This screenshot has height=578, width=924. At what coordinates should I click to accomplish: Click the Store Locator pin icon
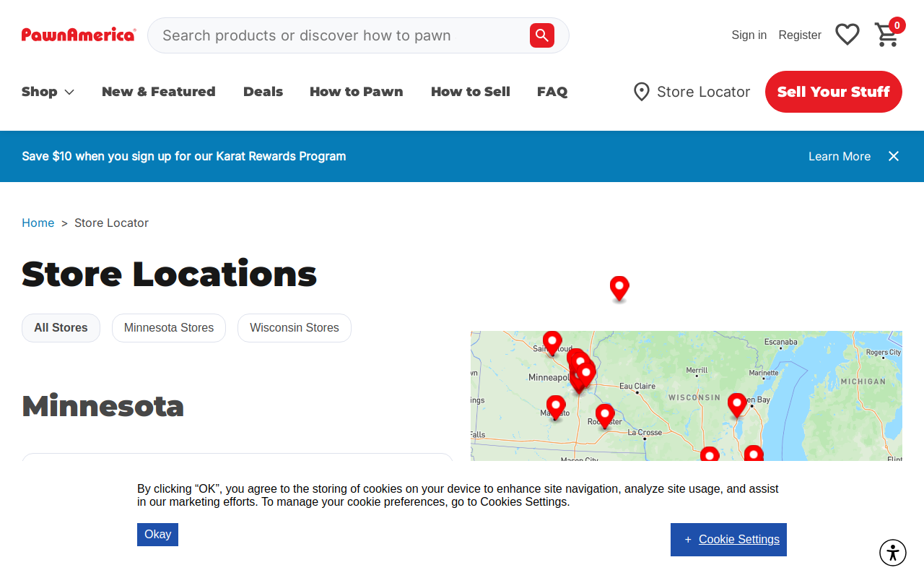tap(641, 92)
